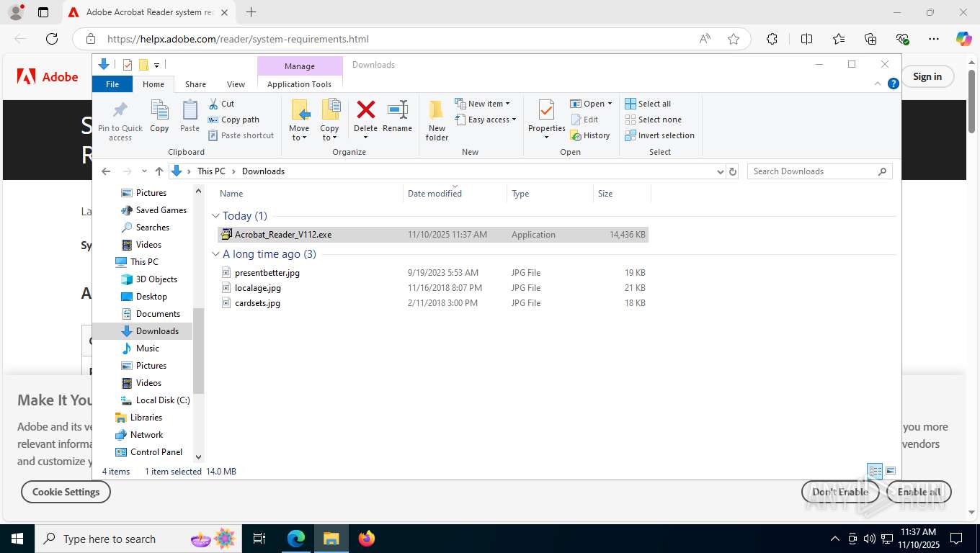Image resolution: width=980 pixels, height=553 pixels.
Task: Open Customize Quick Access Toolbar dropdown
Action: pos(156,65)
